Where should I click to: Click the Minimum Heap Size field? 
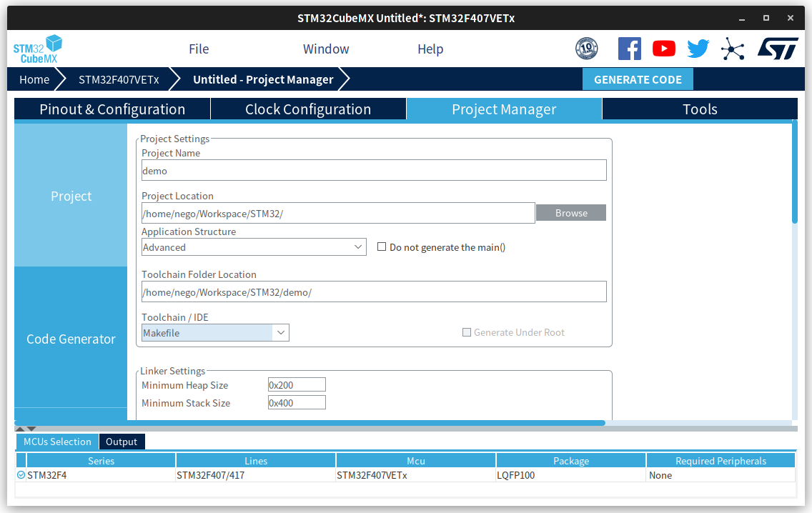(x=297, y=384)
